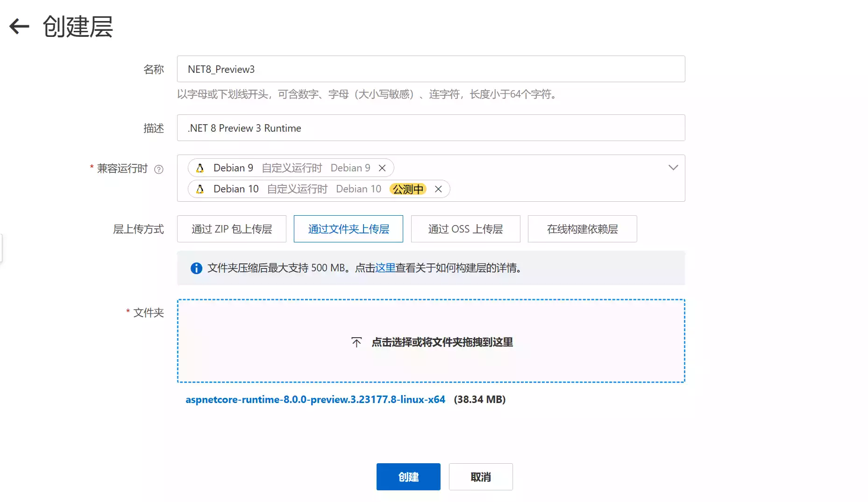Click the 创建层 page title

point(78,27)
